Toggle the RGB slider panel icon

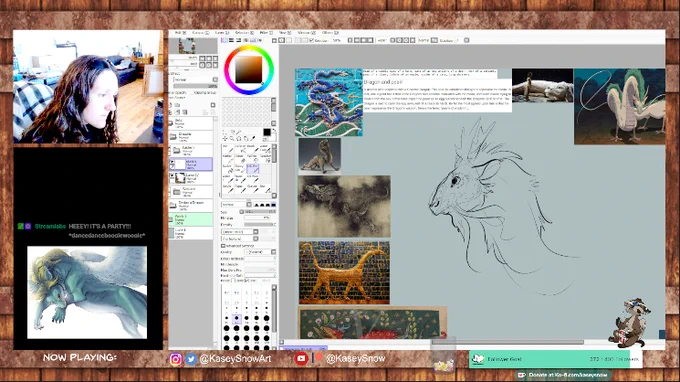pos(231,40)
